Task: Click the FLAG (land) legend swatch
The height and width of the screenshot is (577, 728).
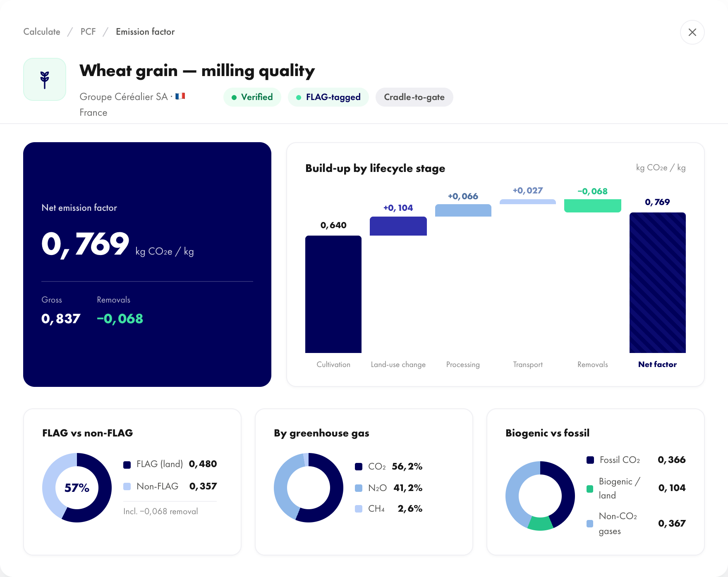Action: (x=127, y=465)
